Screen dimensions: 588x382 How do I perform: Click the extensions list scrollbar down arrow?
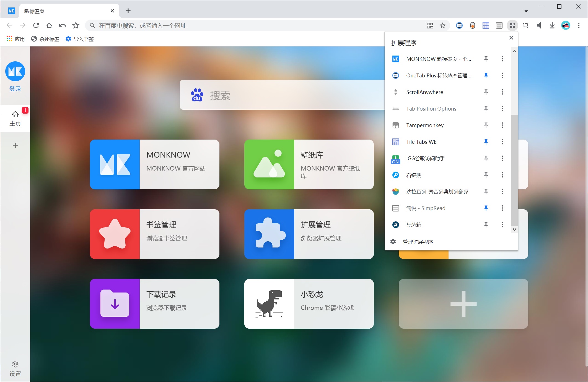[x=514, y=229]
